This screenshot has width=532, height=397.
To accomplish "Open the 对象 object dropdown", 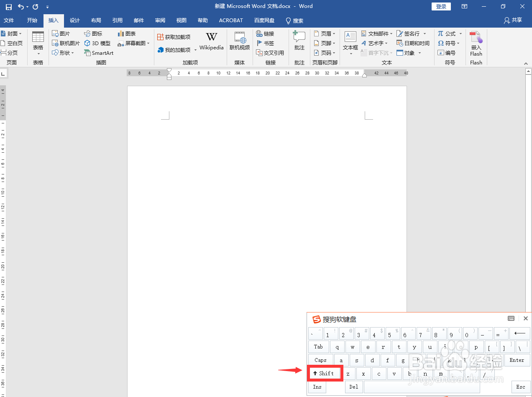I will click(409, 53).
